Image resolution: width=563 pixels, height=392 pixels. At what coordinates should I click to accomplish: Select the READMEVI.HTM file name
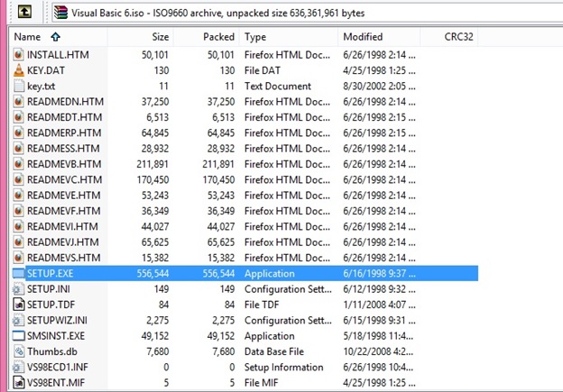click(62, 226)
